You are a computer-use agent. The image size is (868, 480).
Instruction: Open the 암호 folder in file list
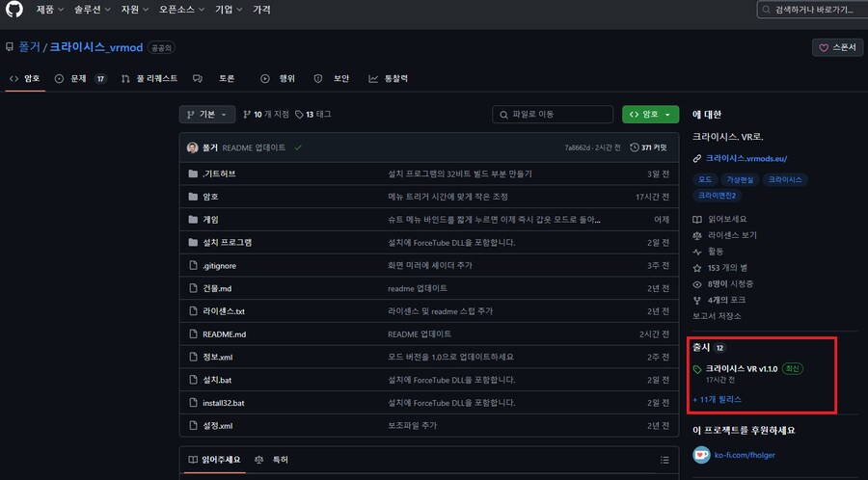[x=210, y=197]
